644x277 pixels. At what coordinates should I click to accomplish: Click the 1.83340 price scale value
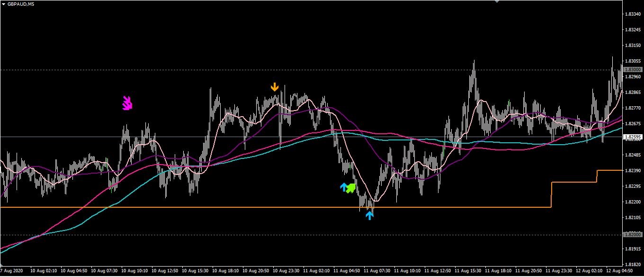click(633, 14)
